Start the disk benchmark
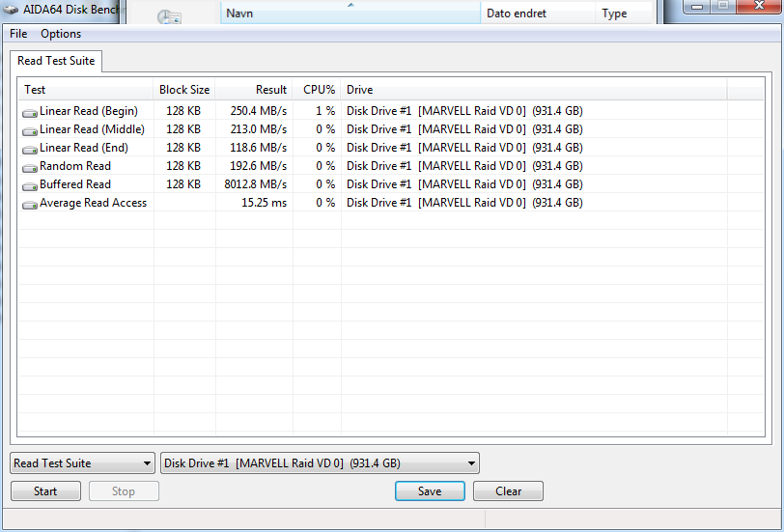The height and width of the screenshot is (532, 784). point(45,491)
